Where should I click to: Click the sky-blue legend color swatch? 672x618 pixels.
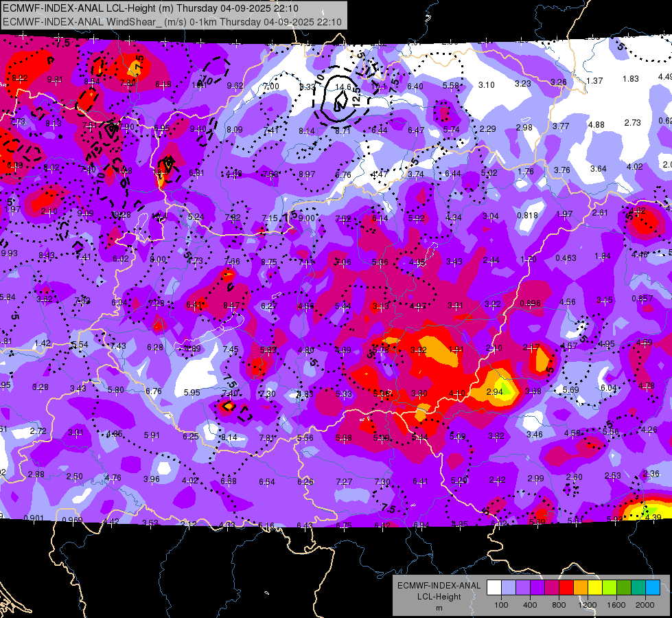653,588
